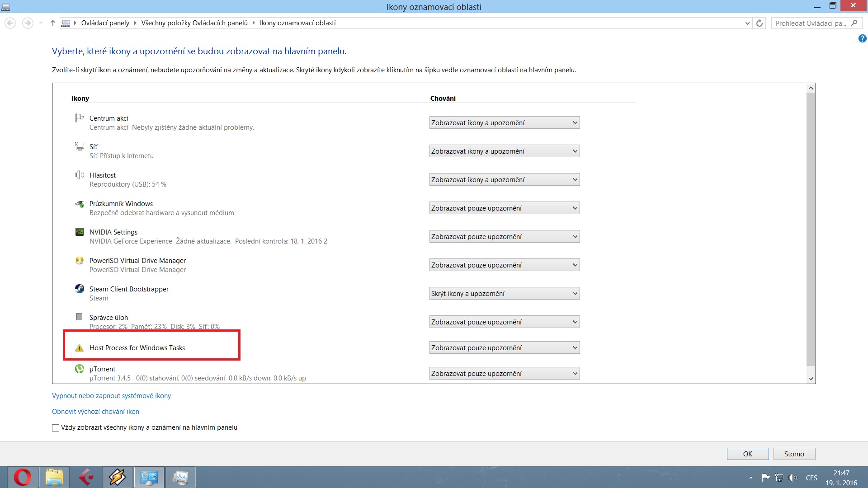
Task: Open the Host Process for Windows Tasks dropdown
Action: tap(504, 348)
